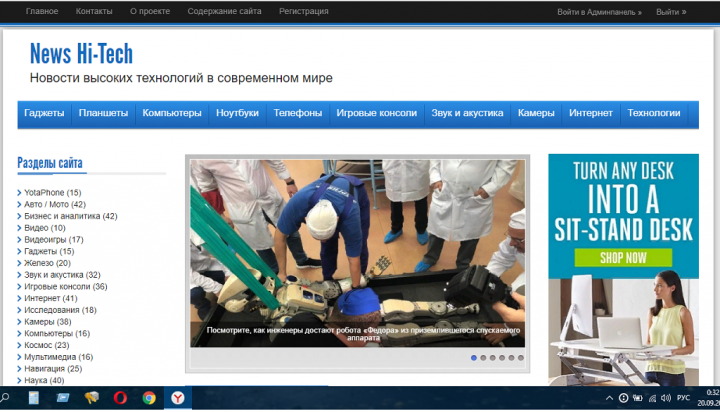720x412 pixels.
Task: Open the Ноутбуки navbar tab
Action: click(x=237, y=113)
